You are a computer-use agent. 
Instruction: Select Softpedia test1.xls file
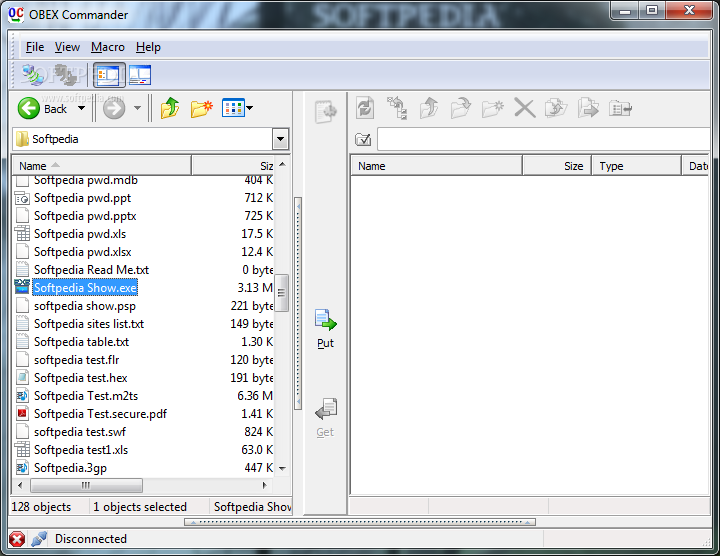[x=81, y=449]
